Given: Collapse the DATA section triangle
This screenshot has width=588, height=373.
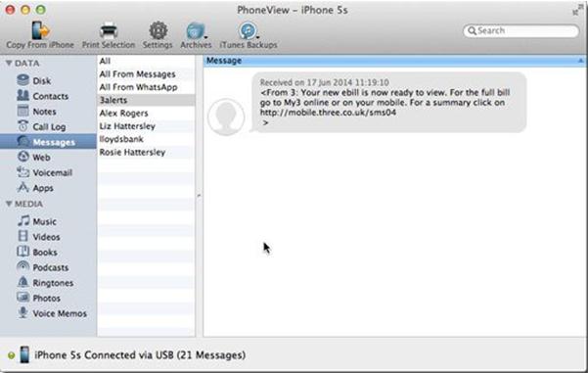Looking at the screenshot, I should pos(9,63).
